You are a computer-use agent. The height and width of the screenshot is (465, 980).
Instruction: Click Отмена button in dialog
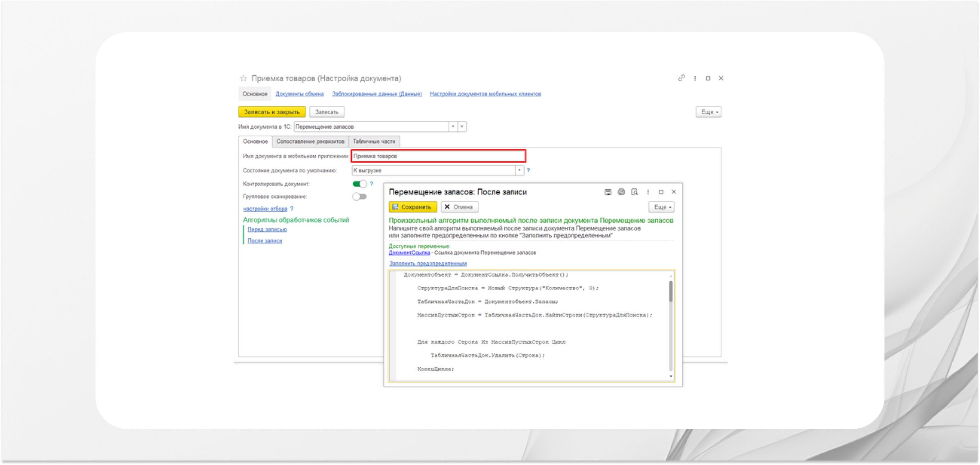(459, 207)
